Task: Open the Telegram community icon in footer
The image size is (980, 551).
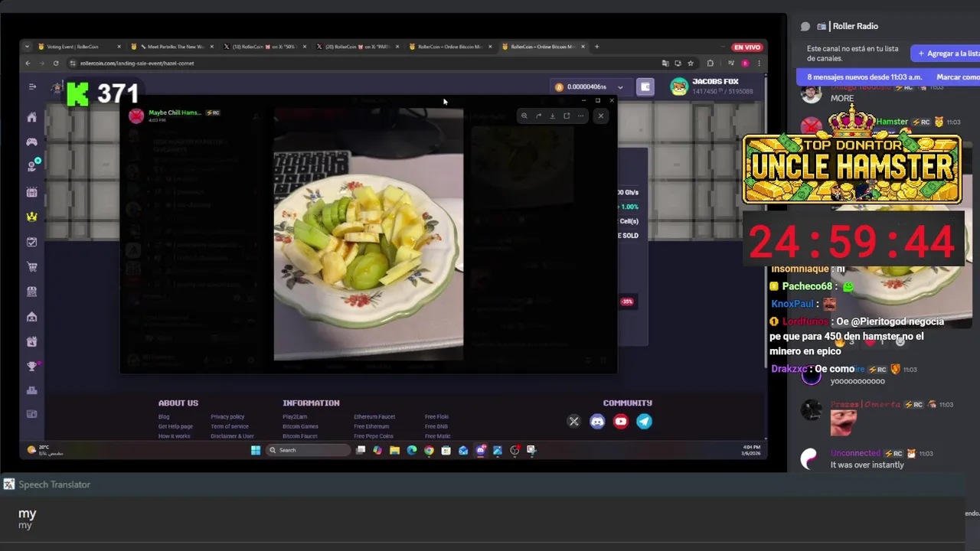Action: point(645,421)
